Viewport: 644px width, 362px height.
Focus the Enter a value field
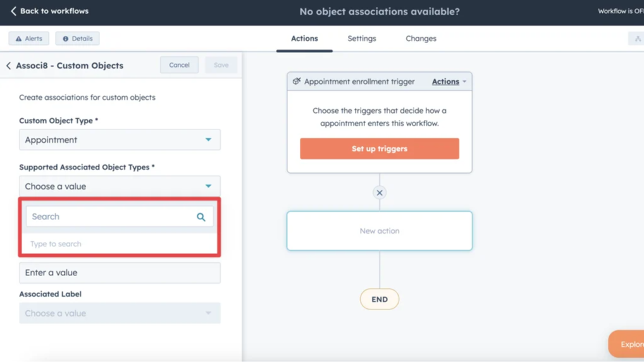(x=120, y=273)
